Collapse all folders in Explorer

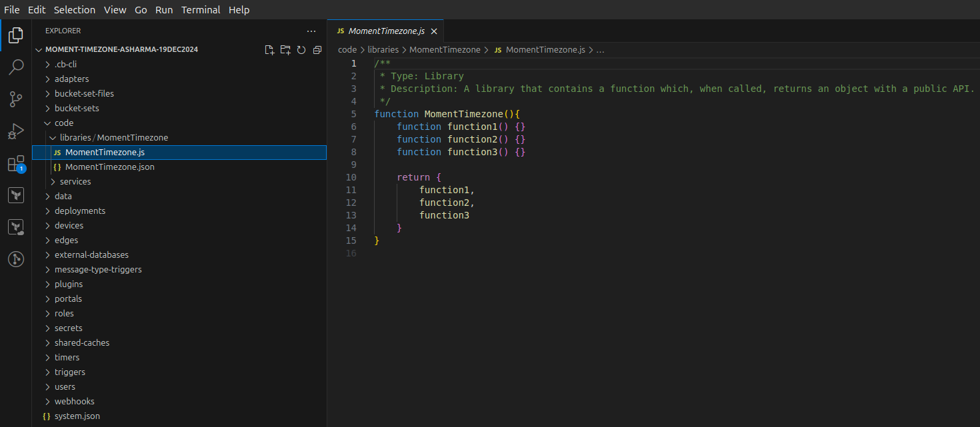pyautogui.click(x=317, y=50)
